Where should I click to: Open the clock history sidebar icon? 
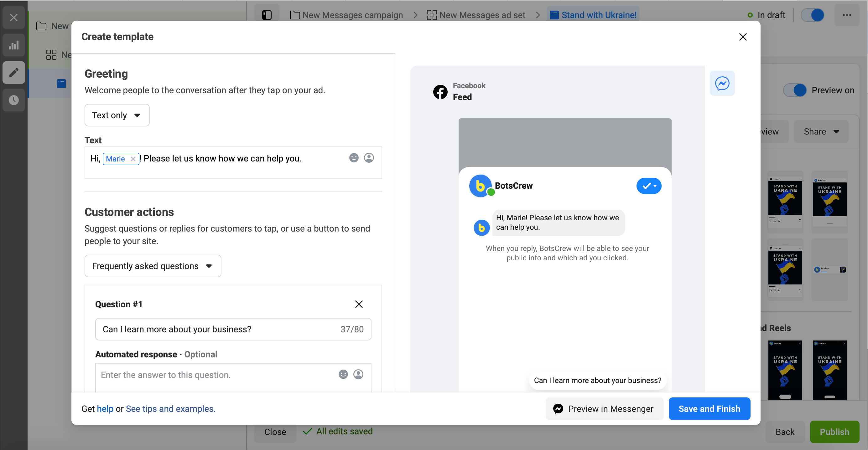point(13,100)
